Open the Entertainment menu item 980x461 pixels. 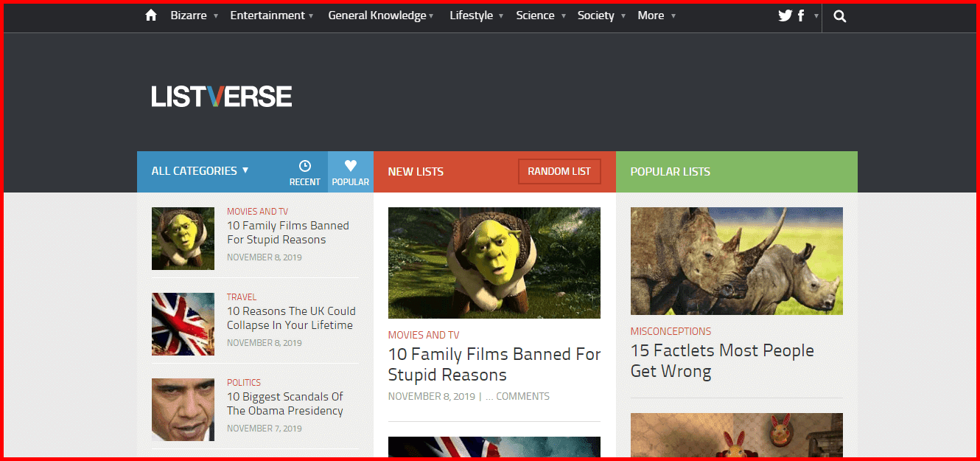click(x=267, y=15)
